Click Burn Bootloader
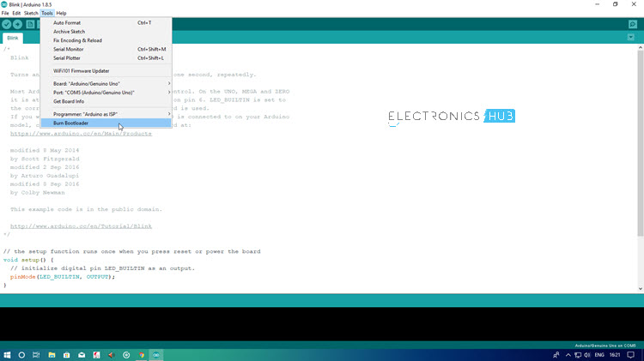 106,123
